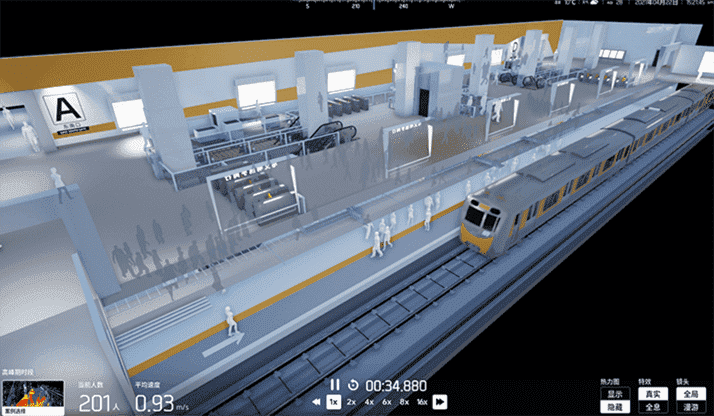Hide the heatmap with 隐藏 button
Image resolution: width=714 pixels, height=416 pixels.
coord(611,407)
